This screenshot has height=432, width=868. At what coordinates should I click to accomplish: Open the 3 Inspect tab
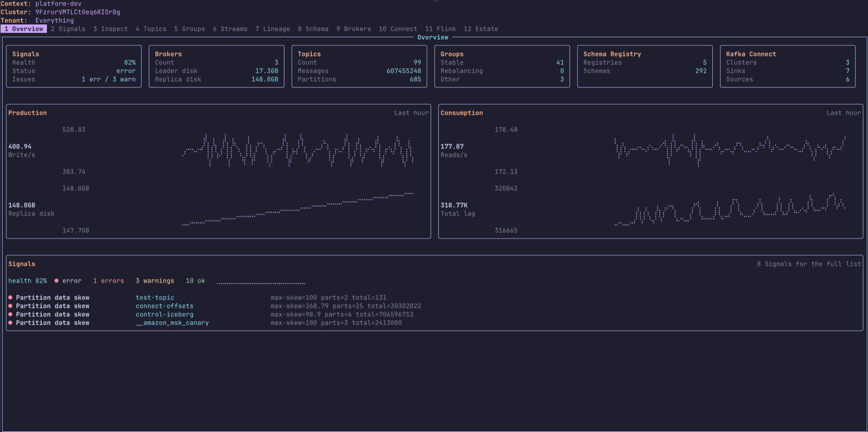111,29
